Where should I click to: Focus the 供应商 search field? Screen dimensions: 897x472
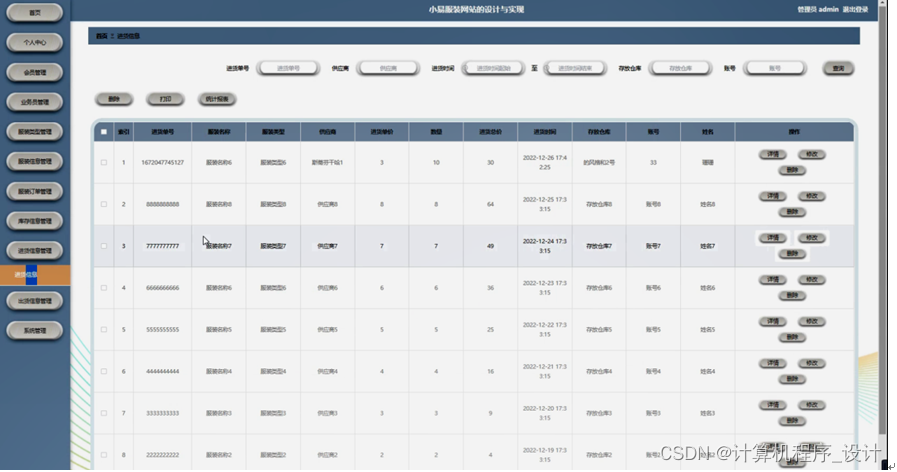click(x=388, y=68)
